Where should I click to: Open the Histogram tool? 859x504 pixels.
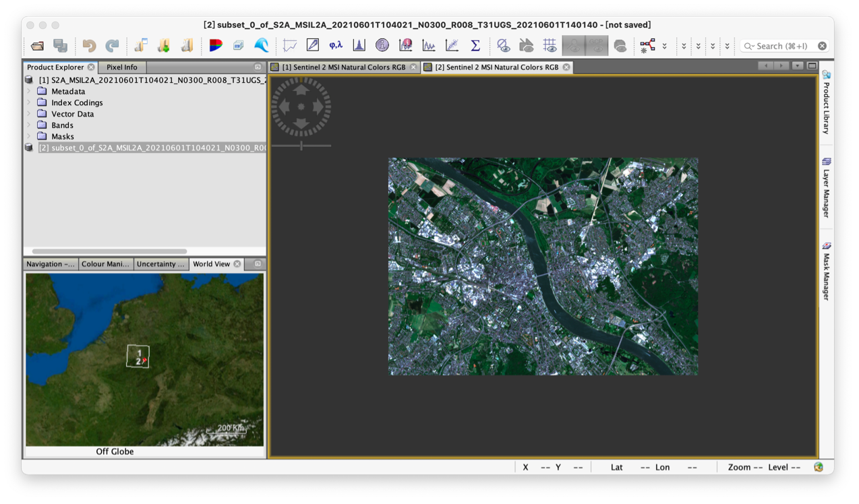[x=359, y=46]
